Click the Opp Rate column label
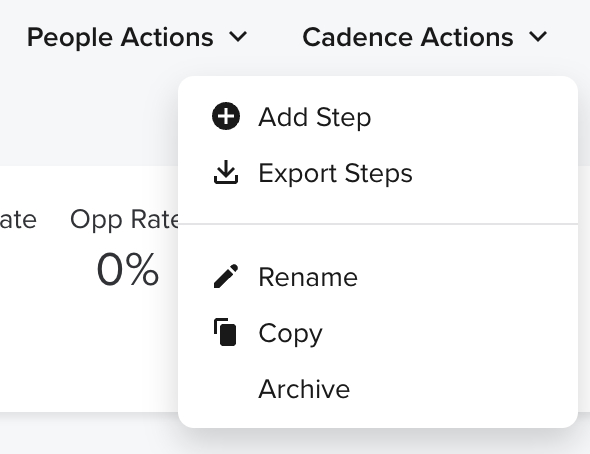Image resolution: width=590 pixels, height=454 pixels. pos(125,219)
